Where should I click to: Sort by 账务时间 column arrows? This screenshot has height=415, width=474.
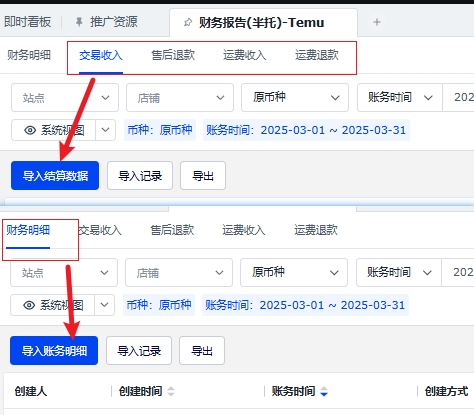[x=324, y=391]
